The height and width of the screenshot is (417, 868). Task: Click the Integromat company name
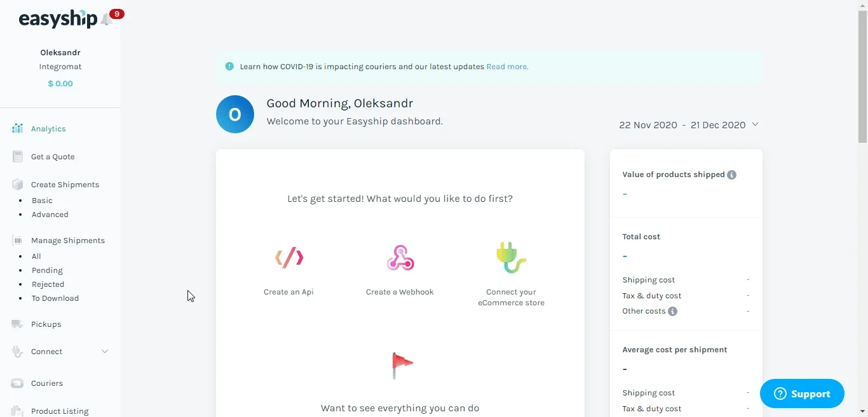click(60, 67)
